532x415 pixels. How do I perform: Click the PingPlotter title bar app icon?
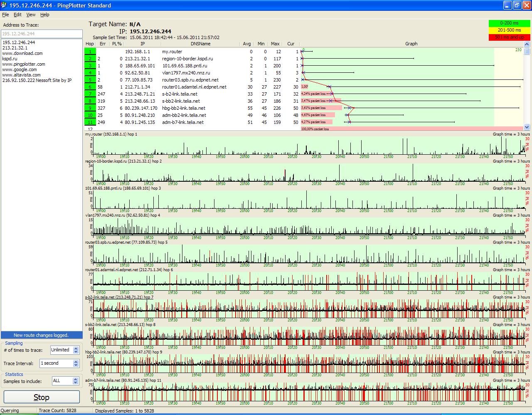pyautogui.click(x=4, y=5)
